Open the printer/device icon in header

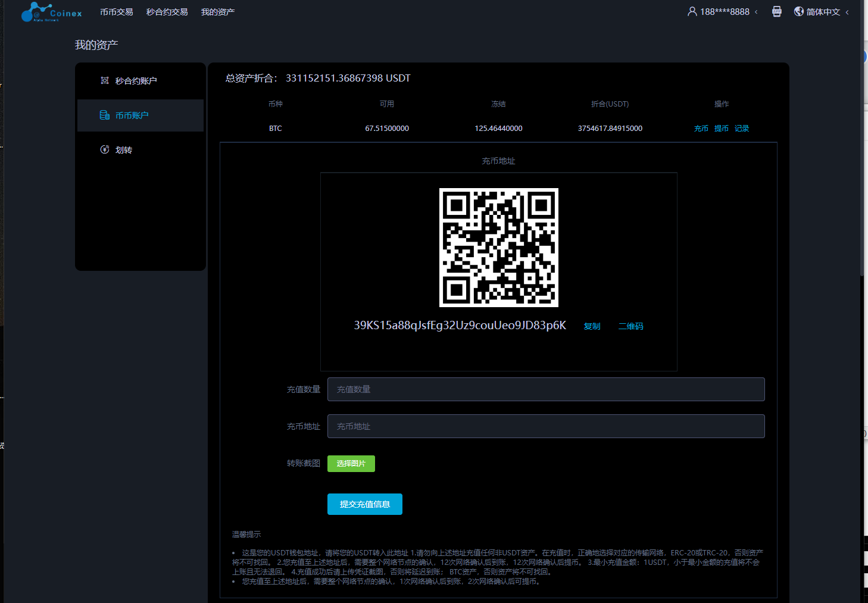776,11
